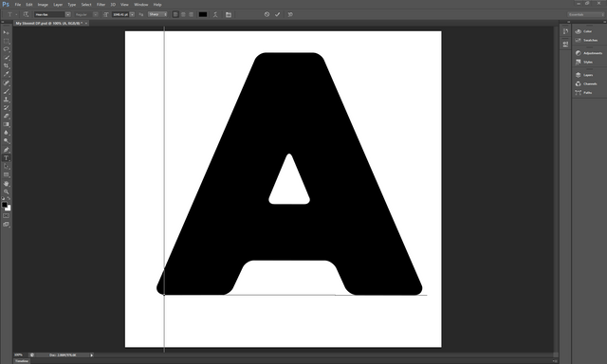Select the Eraser tool
Viewport: 607px width, 364px height.
pyautogui.click(x=6, y=116)
